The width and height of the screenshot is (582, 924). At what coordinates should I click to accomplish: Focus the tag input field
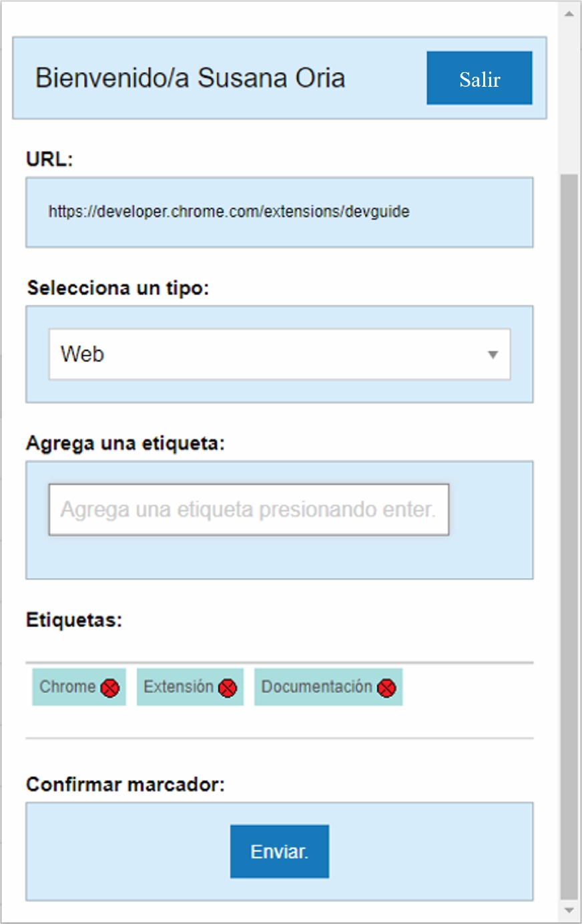pos(248,510)
